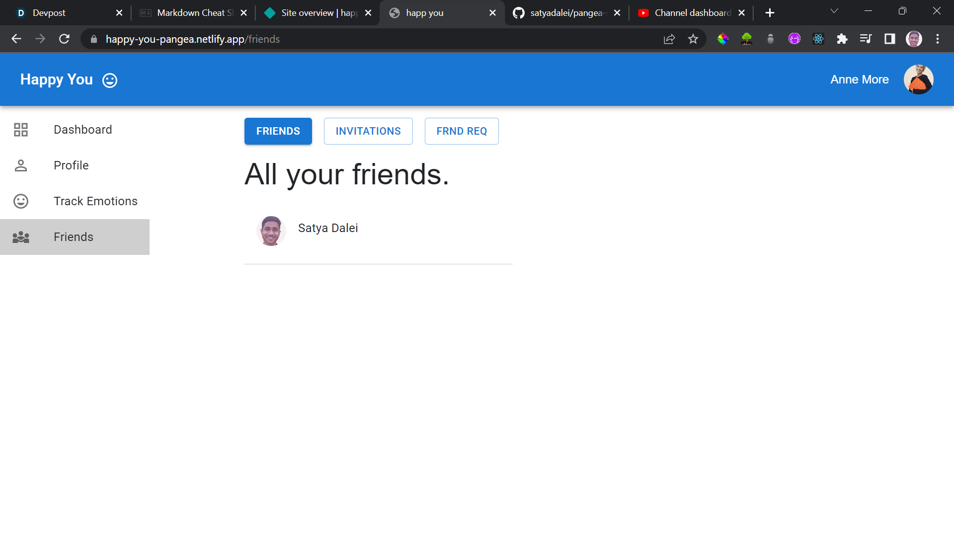The image size is (954, 560).
Task: Switch to the FRND REQ tab
Action: [x=462, y=131]
